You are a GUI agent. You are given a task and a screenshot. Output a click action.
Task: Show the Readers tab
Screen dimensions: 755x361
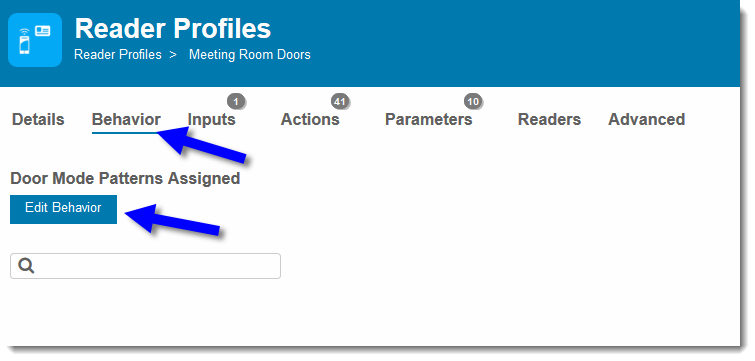549,119
